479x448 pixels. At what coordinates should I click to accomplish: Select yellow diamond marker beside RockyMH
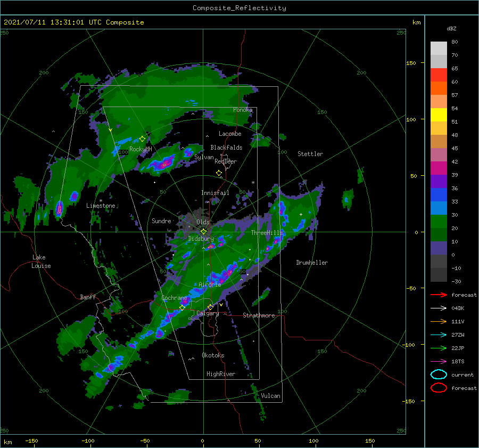(142, 139)
